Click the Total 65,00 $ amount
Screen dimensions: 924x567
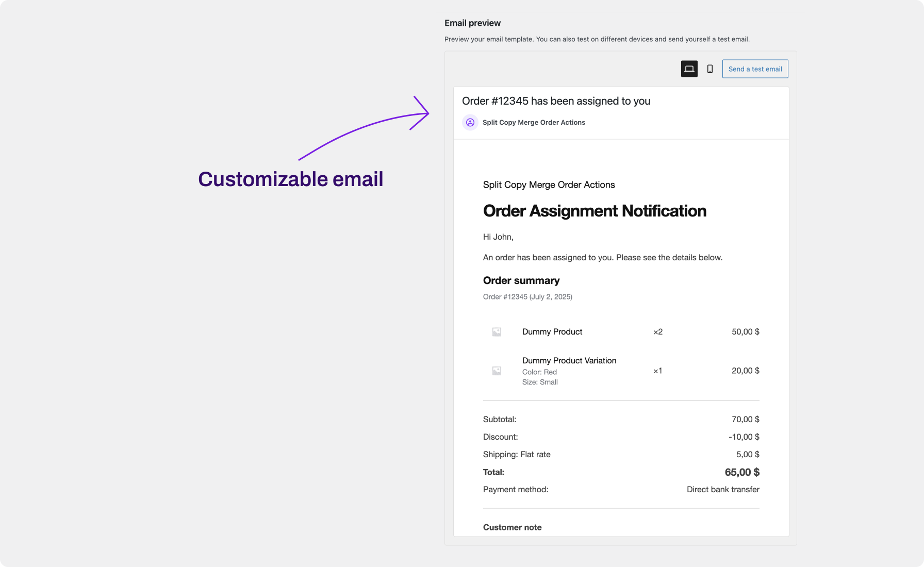[x=742, y=472]
